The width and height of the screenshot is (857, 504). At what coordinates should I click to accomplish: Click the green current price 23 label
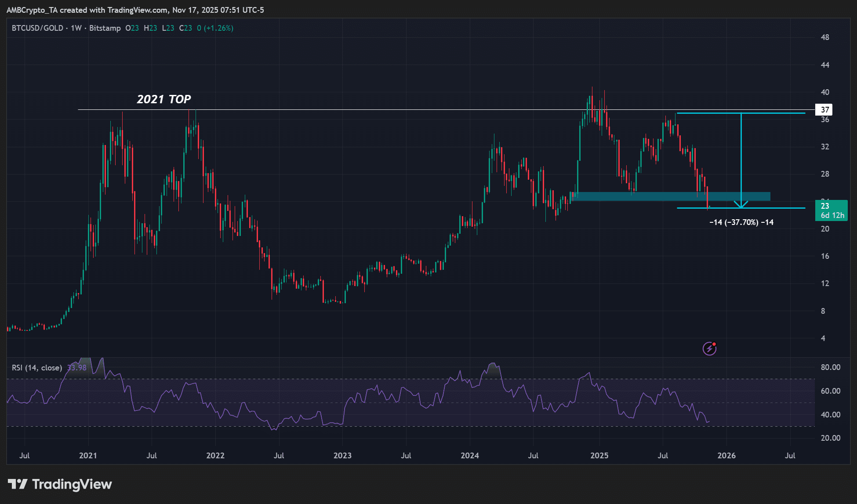[831, 210]
